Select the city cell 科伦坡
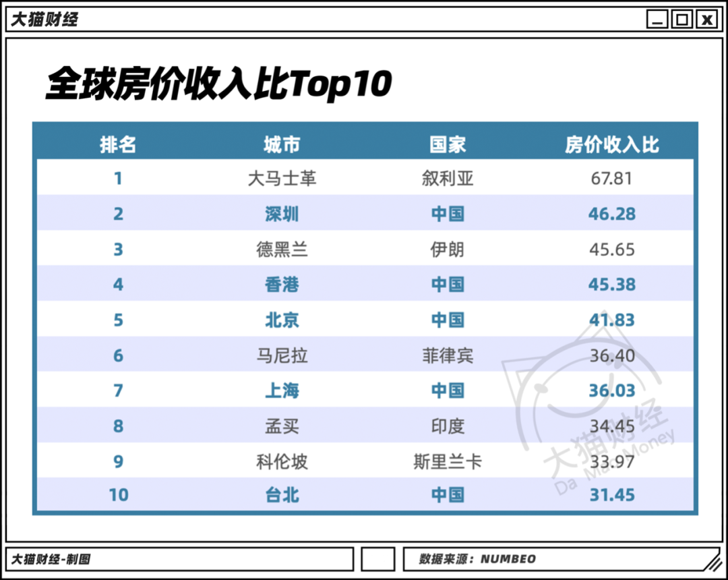The width and height of the screenshot is (728, 580). pos(282,461)
